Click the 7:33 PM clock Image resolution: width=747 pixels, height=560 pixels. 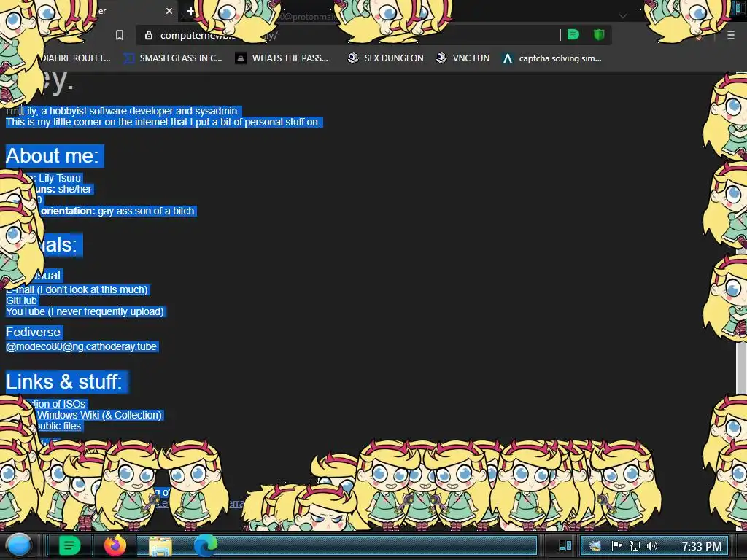702,546
